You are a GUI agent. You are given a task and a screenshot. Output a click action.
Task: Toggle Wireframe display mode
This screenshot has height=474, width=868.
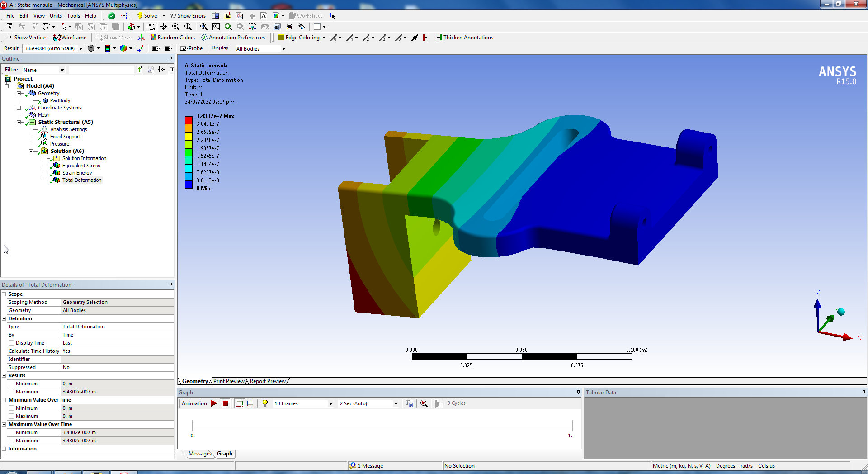pos(70,38)
